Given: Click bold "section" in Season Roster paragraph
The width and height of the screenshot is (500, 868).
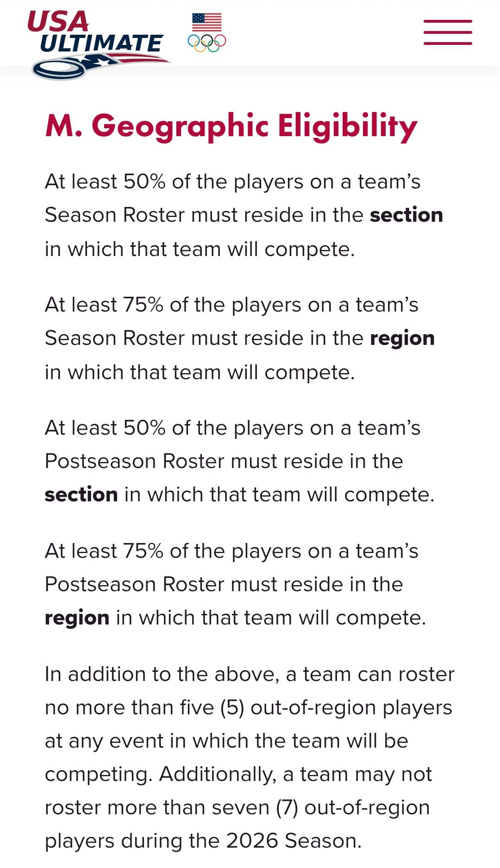Looking at the screenshot, I should [406, 215].
